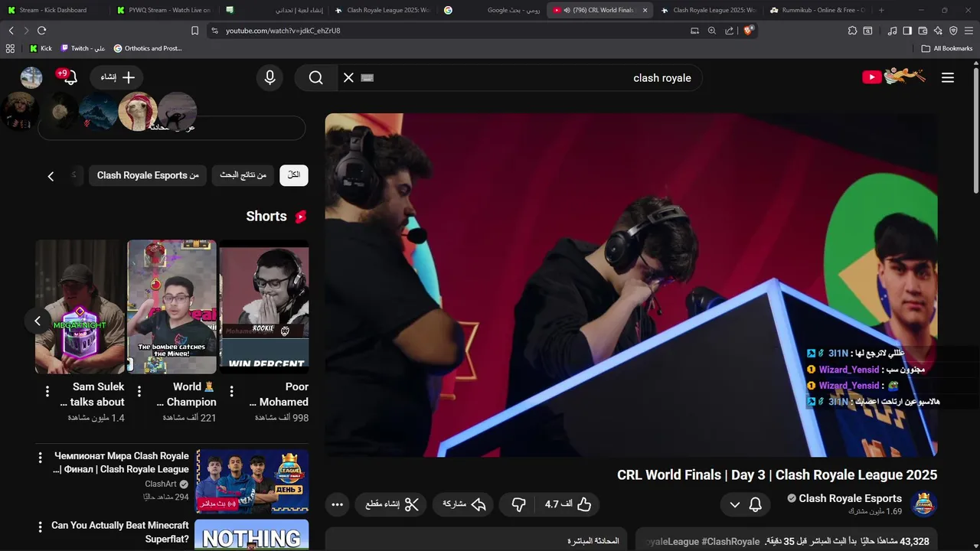Open Brave Wallet icon

923,31
